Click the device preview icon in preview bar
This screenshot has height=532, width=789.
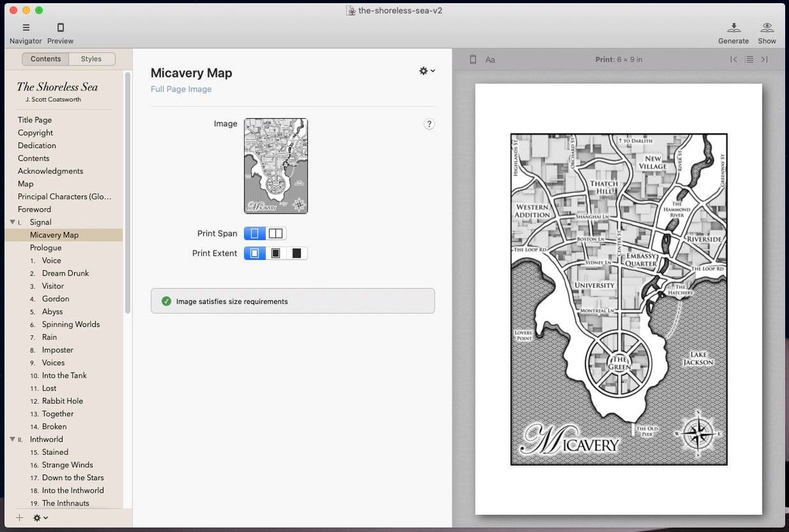tap(473, 59)
